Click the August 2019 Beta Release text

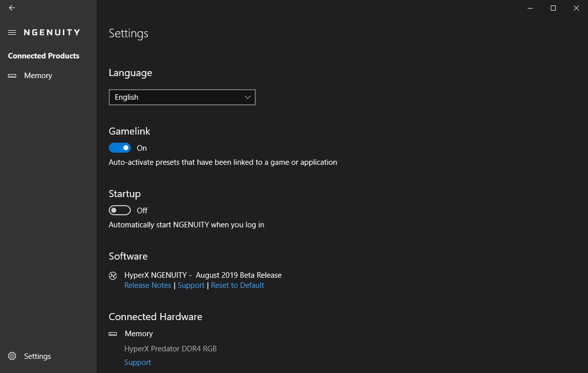coord(238,275)
